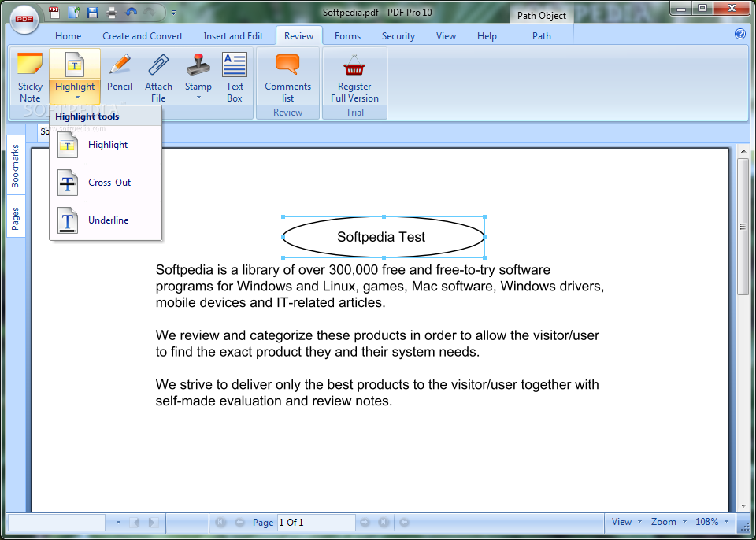Open the Forms ribbon tab

pos(347,36)
